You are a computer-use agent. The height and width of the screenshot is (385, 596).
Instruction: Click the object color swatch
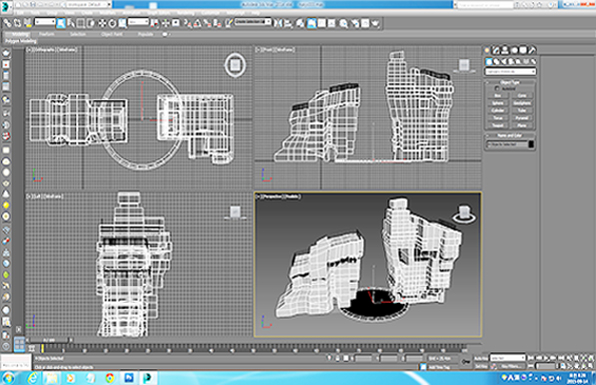click(531, 144)
